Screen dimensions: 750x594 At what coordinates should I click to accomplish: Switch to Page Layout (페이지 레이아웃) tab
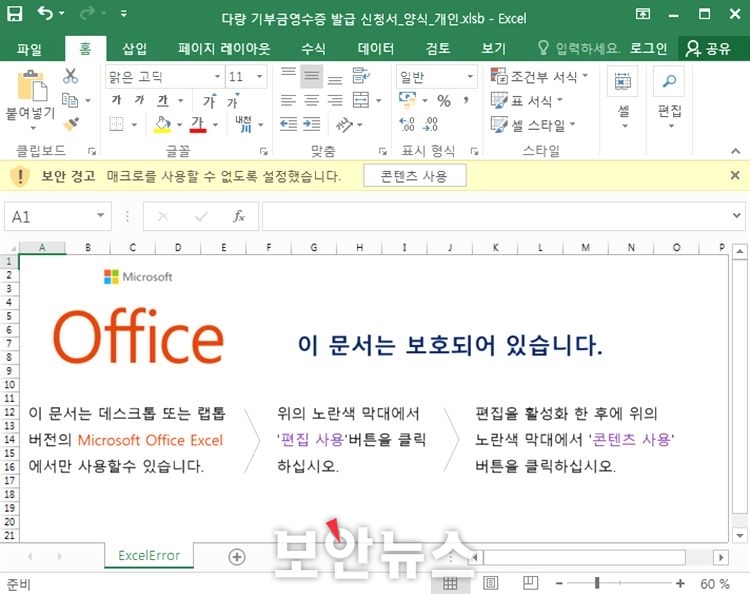(224, 49)
